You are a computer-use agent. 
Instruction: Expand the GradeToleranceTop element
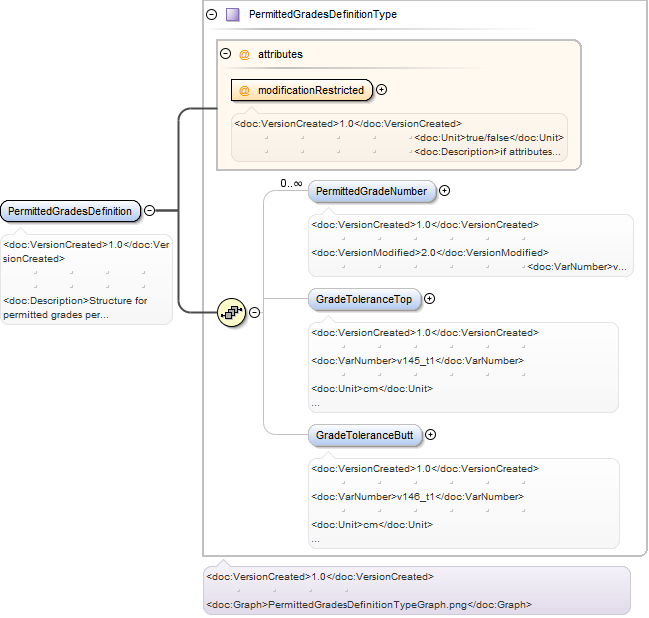[x=430, y=298]
